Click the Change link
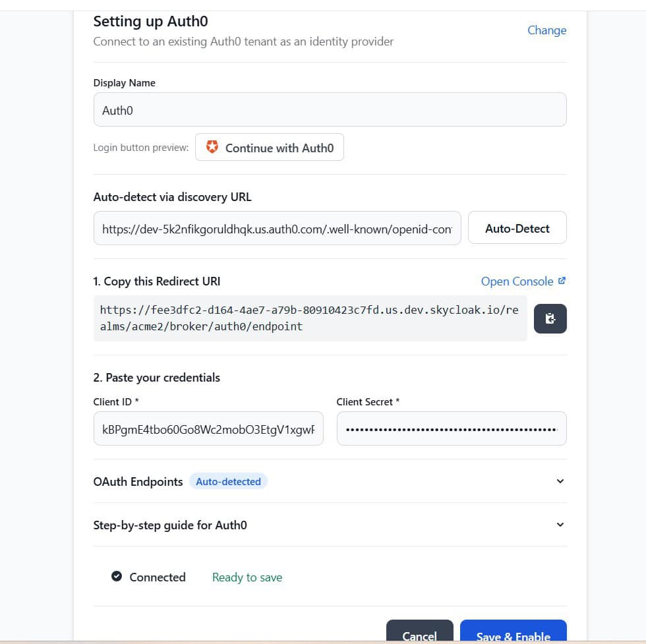Image resolution: width=646 pixels, height=644 pixels. click(x=546, y=30)
